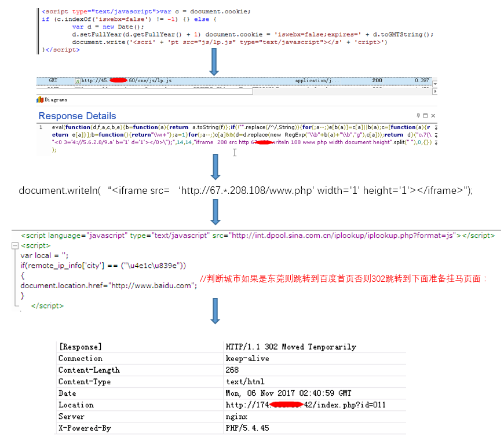Click the nginx server value

coord(236,417)
